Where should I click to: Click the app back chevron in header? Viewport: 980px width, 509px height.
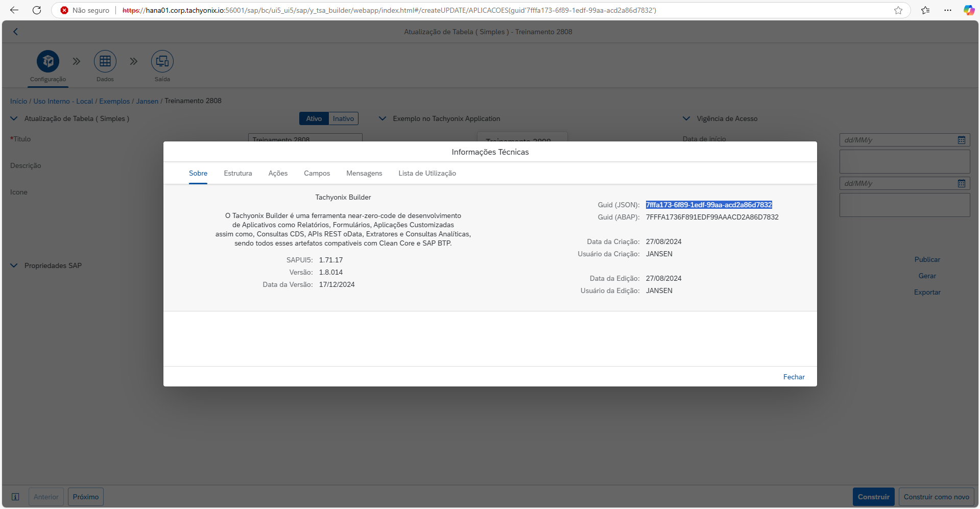[15, 32]
